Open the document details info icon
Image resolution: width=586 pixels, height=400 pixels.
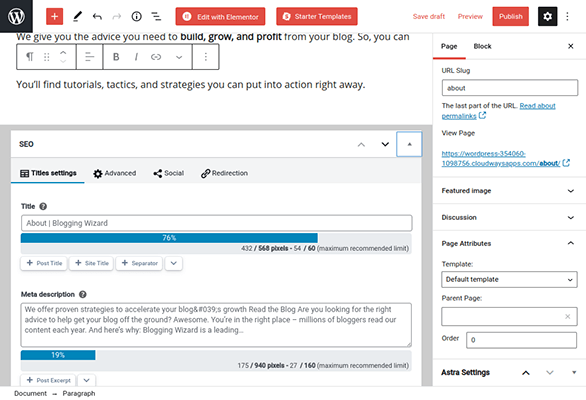(x=136, y=16)
